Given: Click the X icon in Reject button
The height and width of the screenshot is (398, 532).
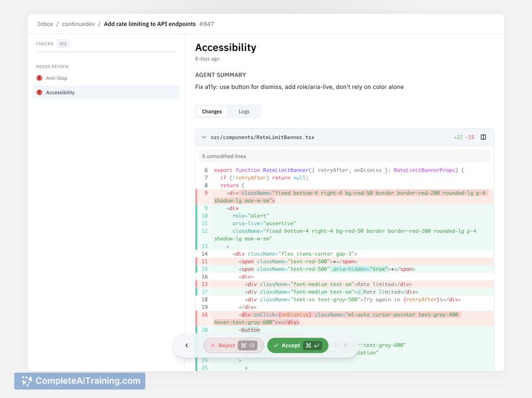Looking at the screenshot, I should pyautogui.click(x=213, y=346).
